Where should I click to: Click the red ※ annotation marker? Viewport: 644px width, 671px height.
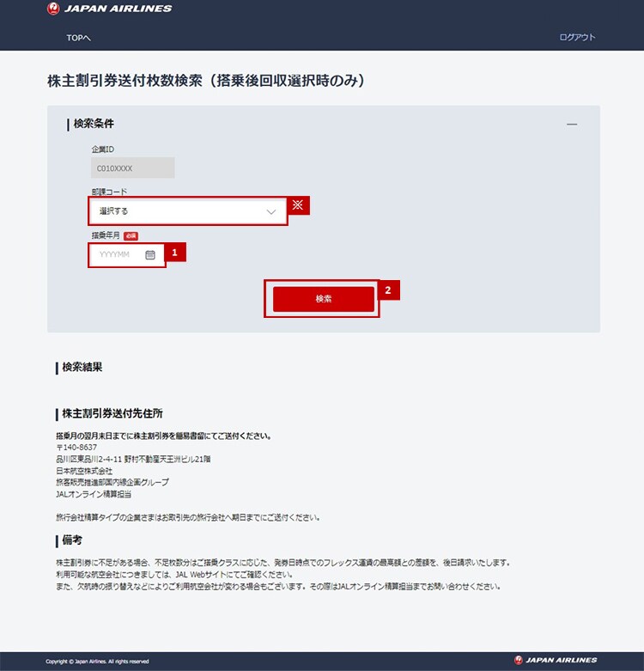(298, 205)
